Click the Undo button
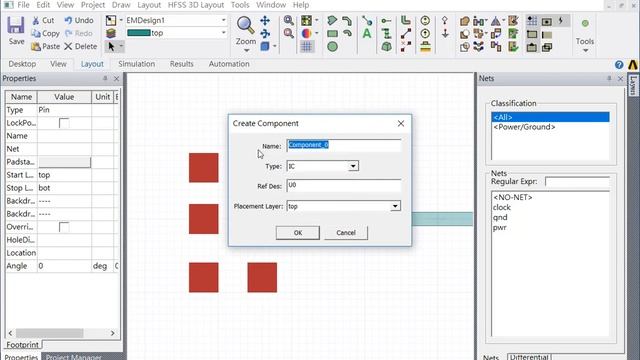This screenshot has height=360, width=640. pyautogui.click(x=79, y=20)
